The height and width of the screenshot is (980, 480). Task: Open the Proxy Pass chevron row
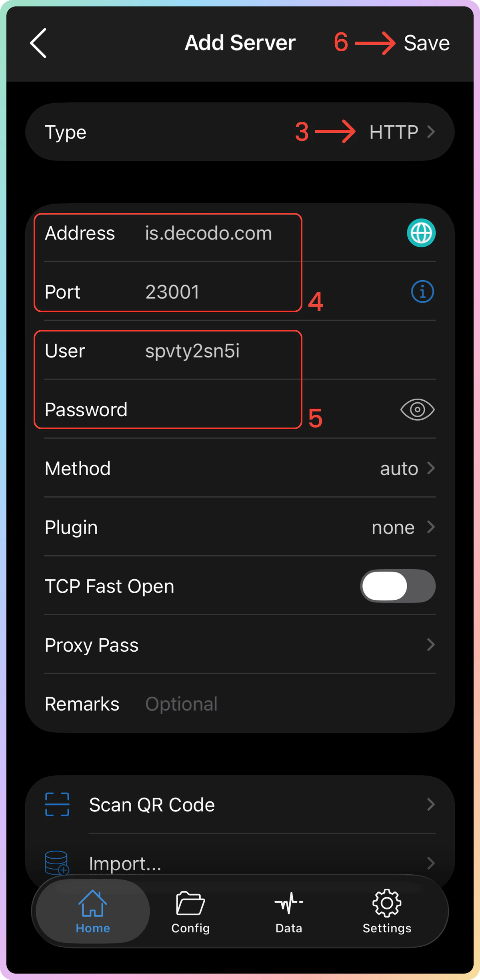240,645
